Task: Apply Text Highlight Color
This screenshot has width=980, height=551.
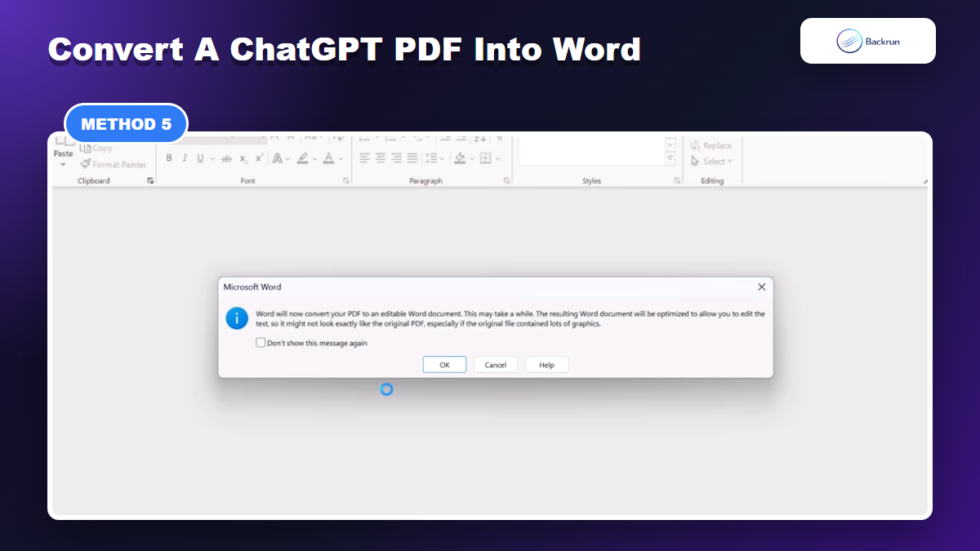Action: [x=302, y=158]
